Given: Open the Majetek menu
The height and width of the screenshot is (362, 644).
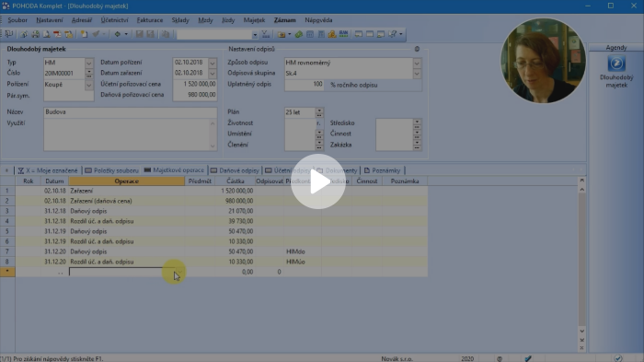Looking at the screenshot, I should coord(254,19).
